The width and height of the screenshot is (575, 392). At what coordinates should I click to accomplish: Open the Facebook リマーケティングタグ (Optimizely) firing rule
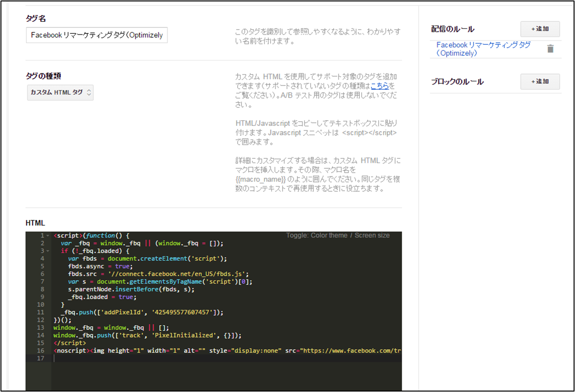coord(483,49)
